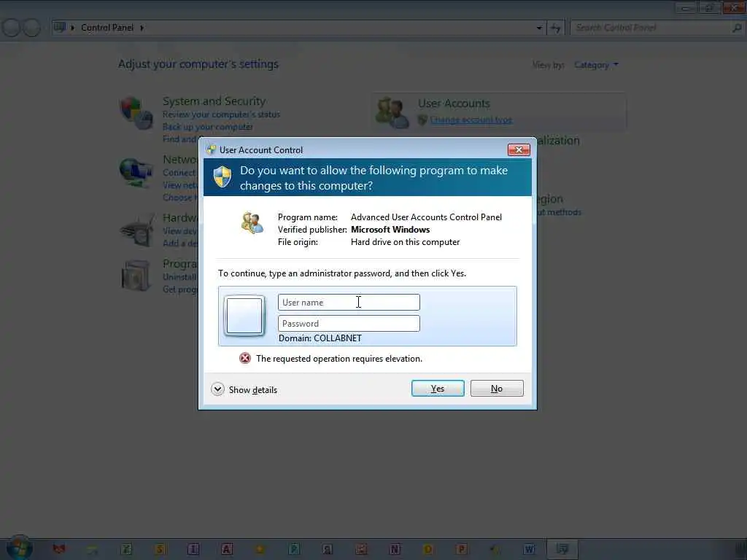
Task: Click 'Hard drive on this computer' text
Action: pos(405,242)
